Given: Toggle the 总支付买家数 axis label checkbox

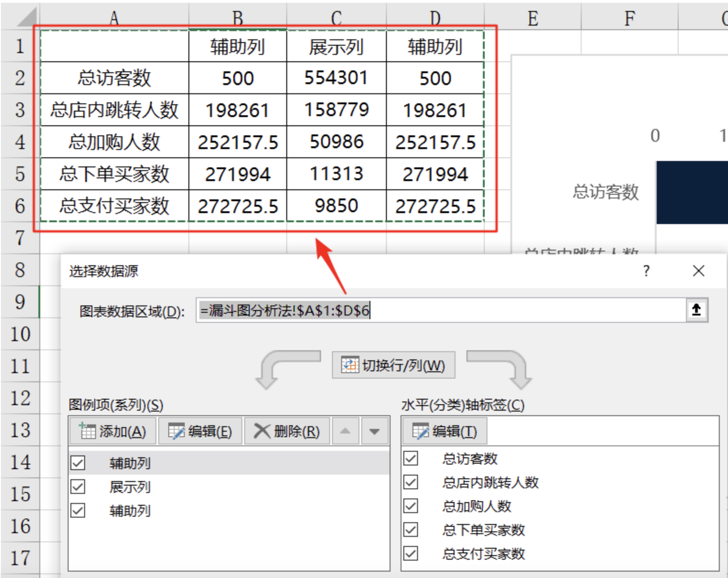Looking at the screenshot, I should click(411, 553).
